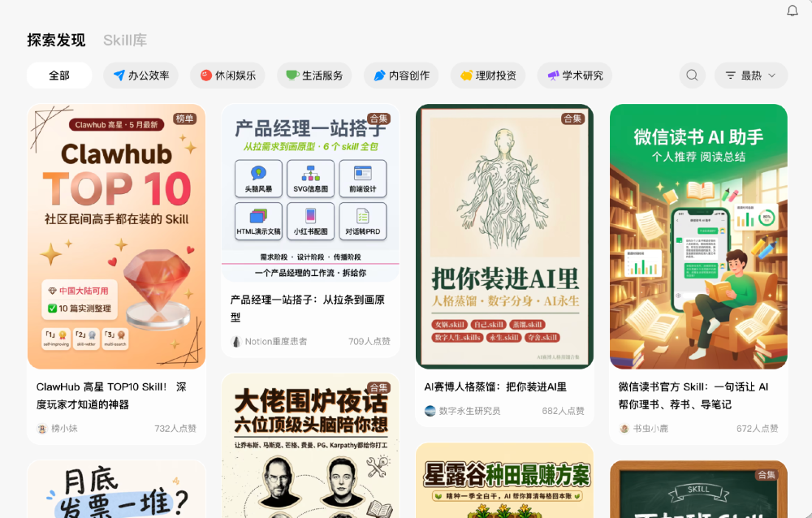Open the 把你装进AI里 cover image
Image resolution: width=812 pixels, height=518 pixels.
505,237
